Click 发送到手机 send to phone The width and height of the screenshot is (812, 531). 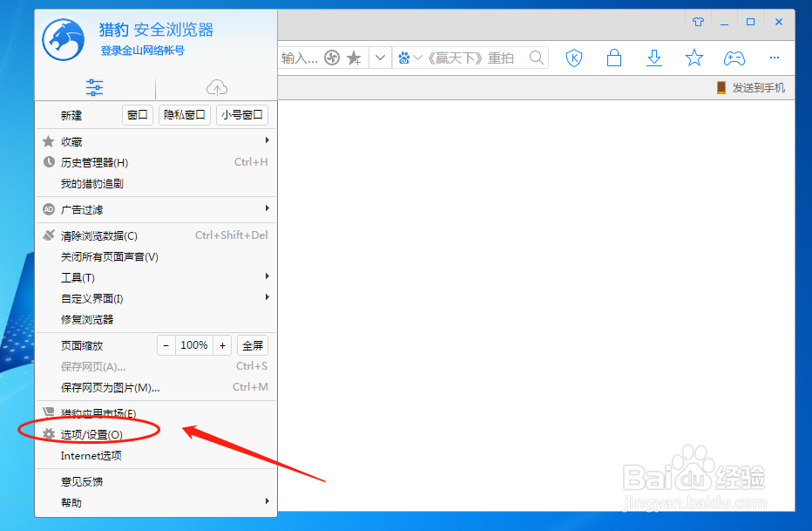pos(751,87)
